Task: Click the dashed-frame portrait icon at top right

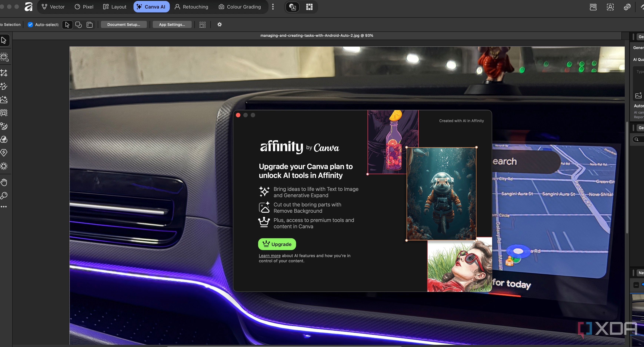Action: coord(610,7)
